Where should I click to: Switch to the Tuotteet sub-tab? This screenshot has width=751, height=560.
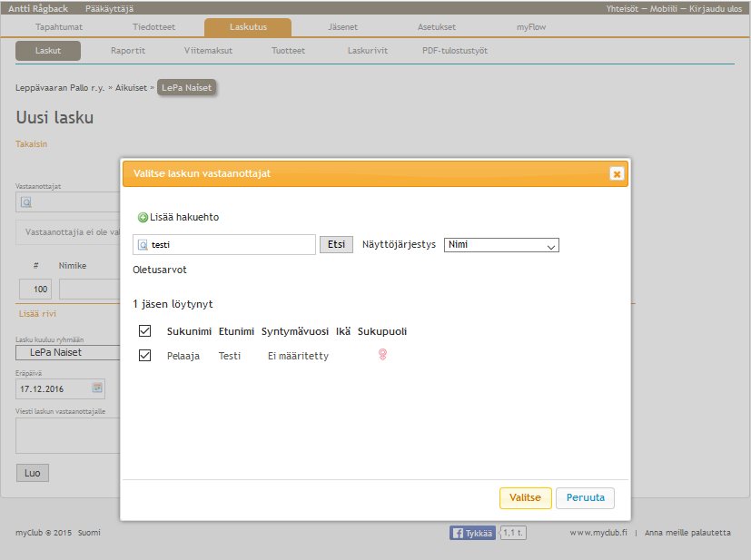click(289, 51)
